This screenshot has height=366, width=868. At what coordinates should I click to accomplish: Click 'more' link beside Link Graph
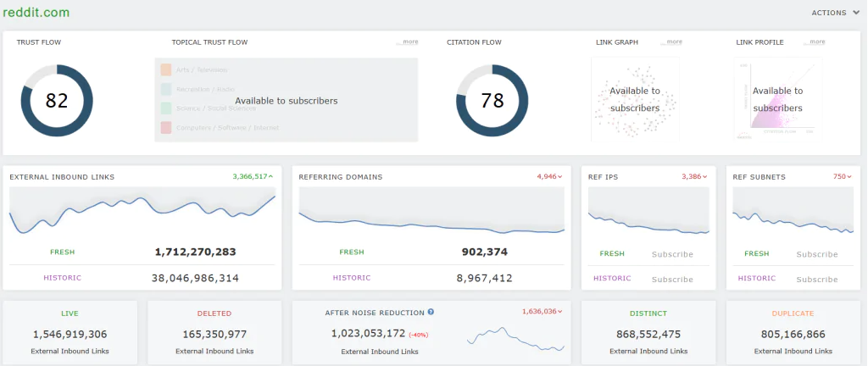click(673, 42)
